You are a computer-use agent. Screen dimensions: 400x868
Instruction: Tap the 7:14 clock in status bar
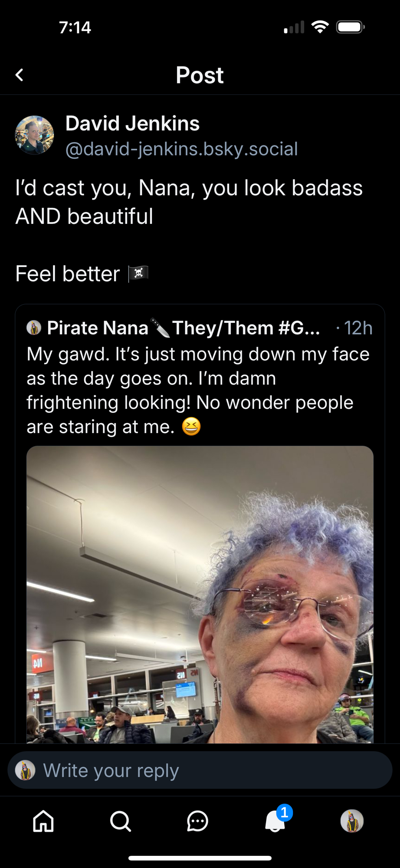pyautogui.click(x=75, y=28)
